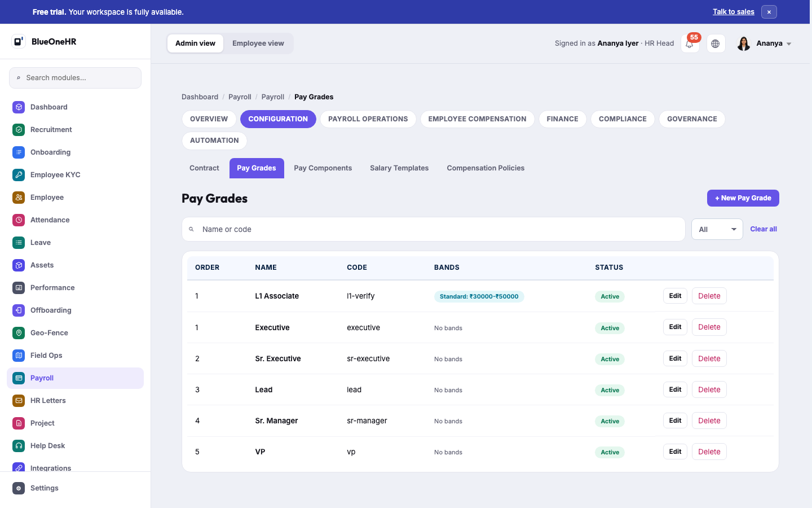Open the Performance sidebar icon
Screen dimensions: 812x508
pos(19,288)
